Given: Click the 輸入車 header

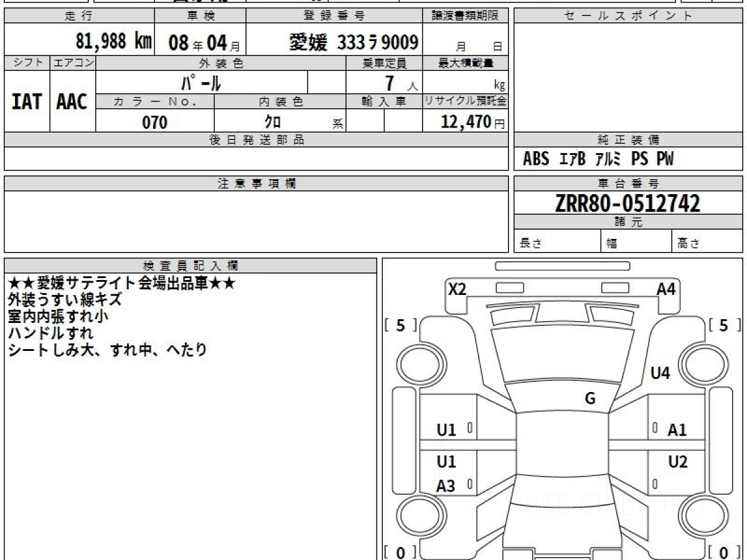Looking at the screenshot, I should 384,102.
